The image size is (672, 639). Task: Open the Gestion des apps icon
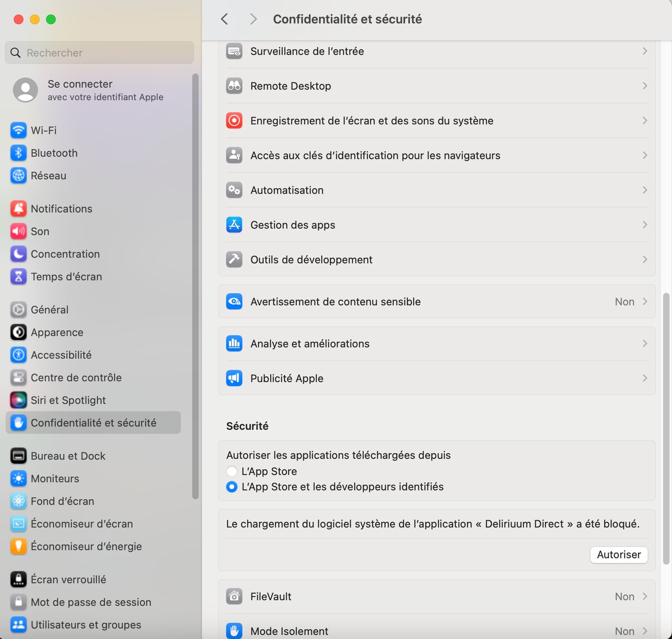click(234, 224)
